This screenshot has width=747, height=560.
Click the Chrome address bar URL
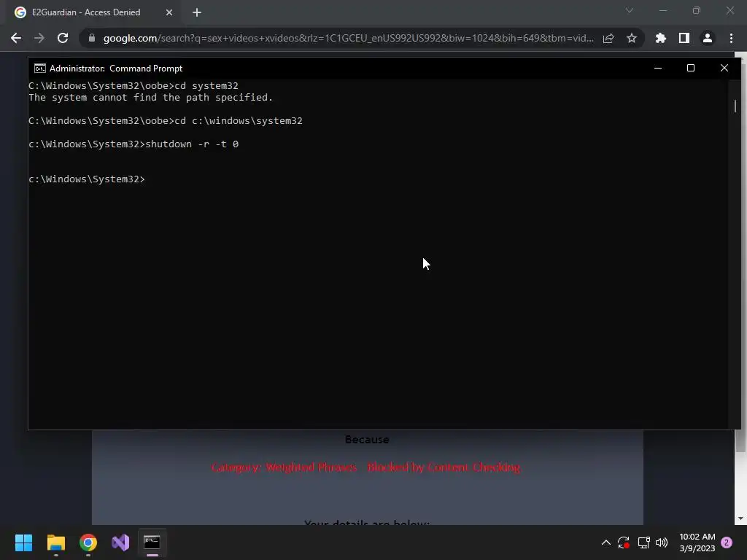[x=348, y=38]
